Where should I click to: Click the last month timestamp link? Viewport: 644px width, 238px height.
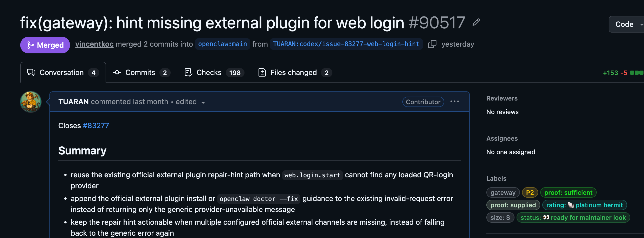(x=151, y=102)
